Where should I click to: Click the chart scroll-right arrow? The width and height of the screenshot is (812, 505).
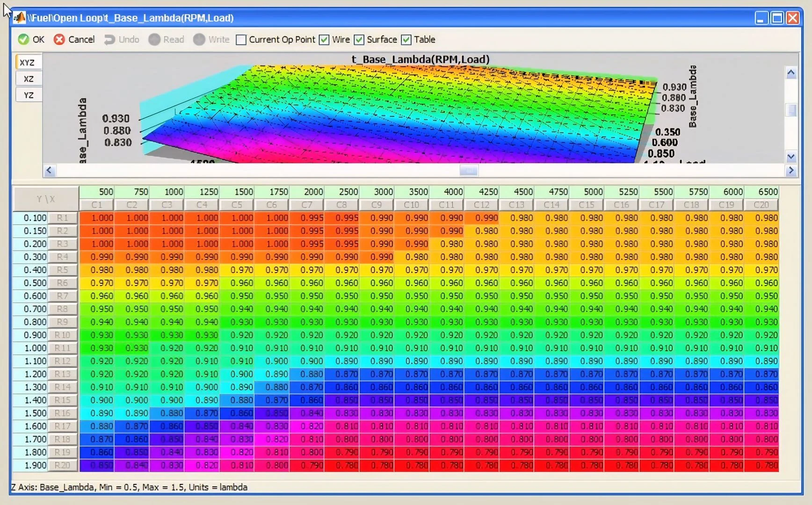point(791,171)
